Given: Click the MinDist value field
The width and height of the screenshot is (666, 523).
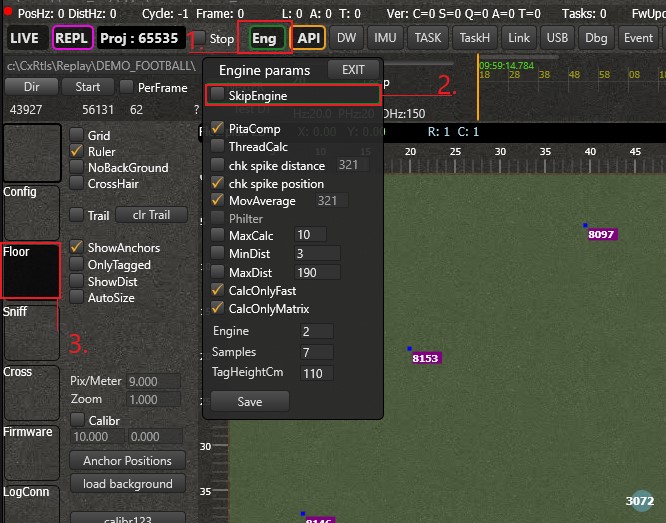Looking at the screenshot, I should tap(317, 253).
